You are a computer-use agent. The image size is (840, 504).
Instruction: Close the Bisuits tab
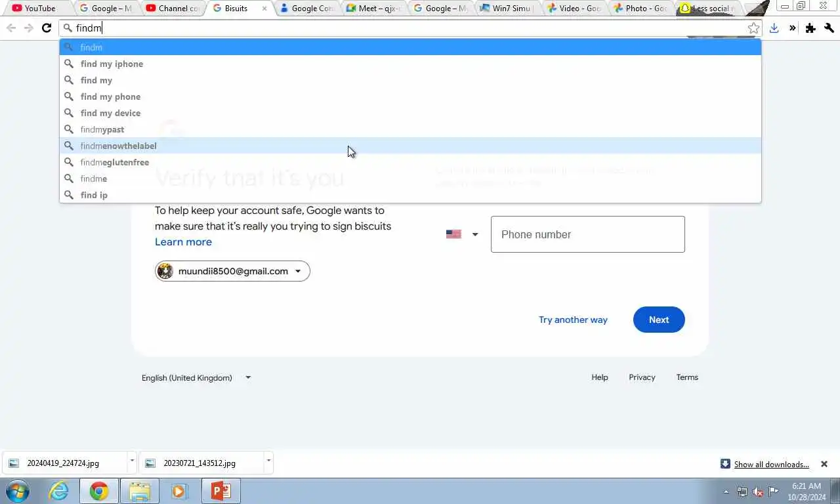pyautogui.click(x=264, y=9)
